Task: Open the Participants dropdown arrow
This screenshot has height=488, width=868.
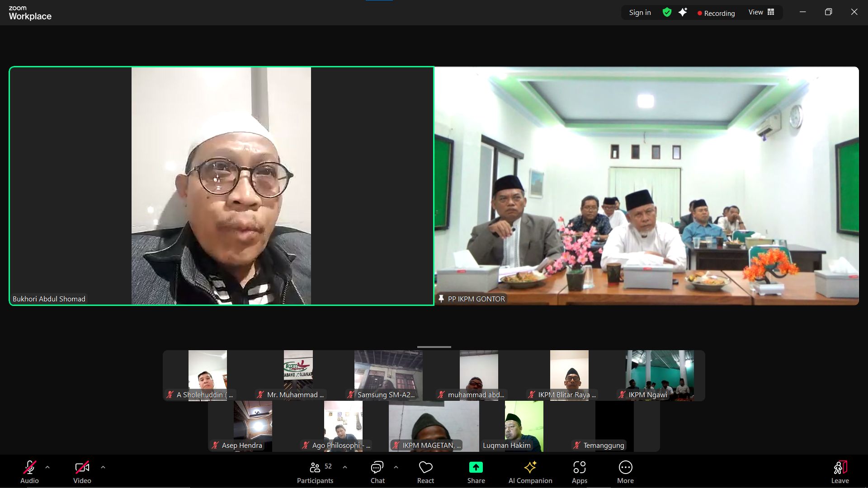Action: (345, 467)
